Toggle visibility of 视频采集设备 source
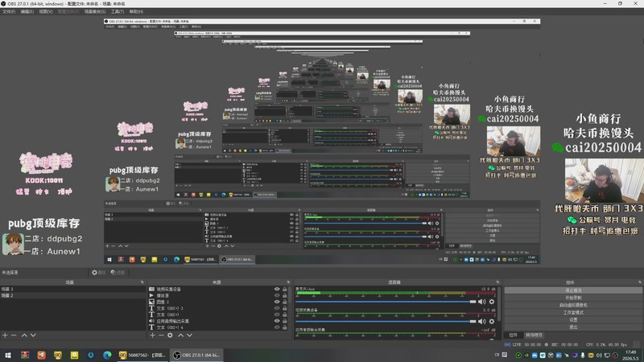Screen dimensions: 644x362 pos(277,289)
